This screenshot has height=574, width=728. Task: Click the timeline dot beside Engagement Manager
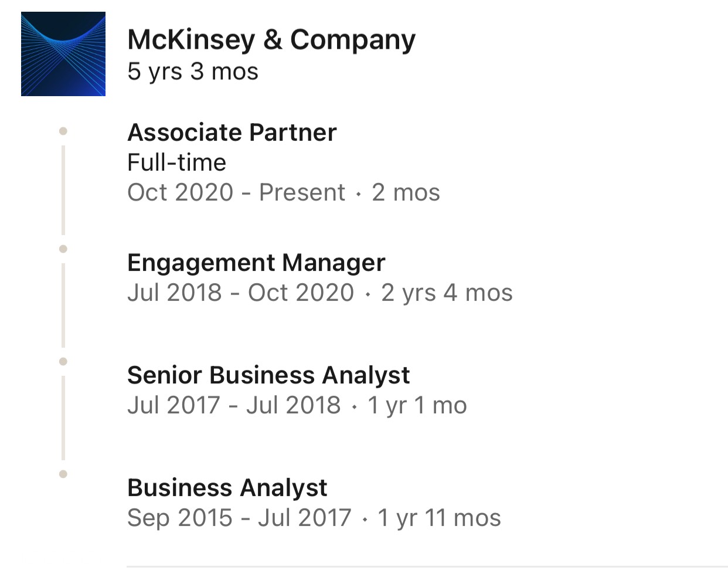[63, 249]
